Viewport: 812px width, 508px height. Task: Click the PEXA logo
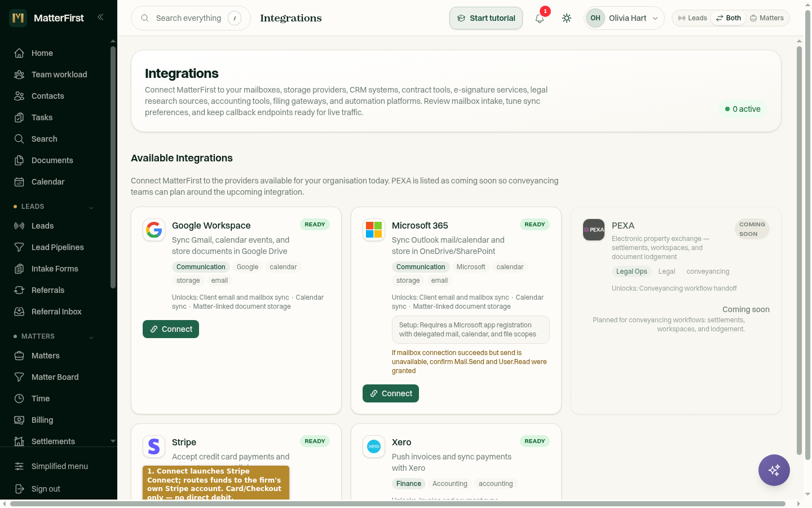(594, 230)
